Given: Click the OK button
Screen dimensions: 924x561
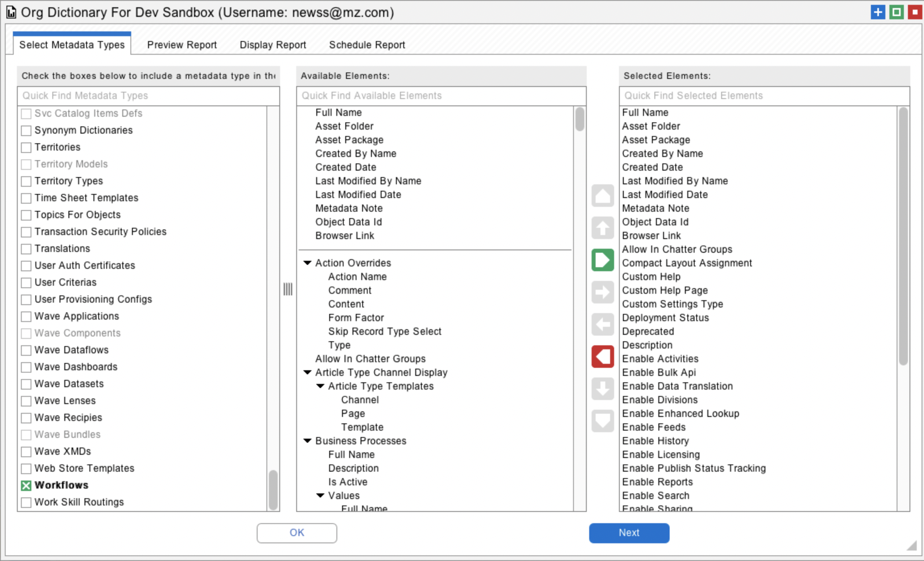Looking at the screenshot, I should [x=297, y=533].
